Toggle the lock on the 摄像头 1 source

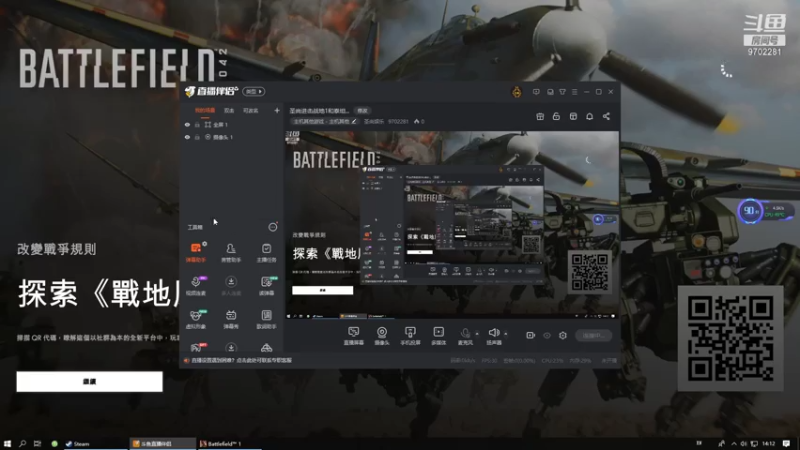pos(197,137)
